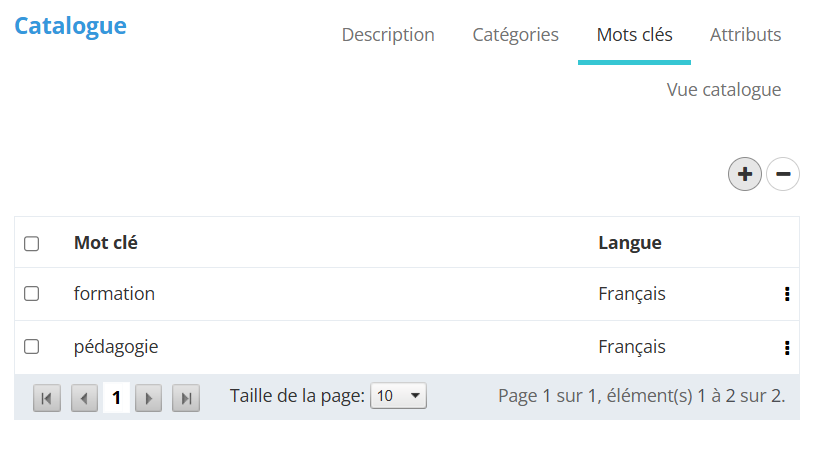The height and width of the screenshot is (449, 815).
Task: Go to the next page arrow
Action: (x=148, y=398)
